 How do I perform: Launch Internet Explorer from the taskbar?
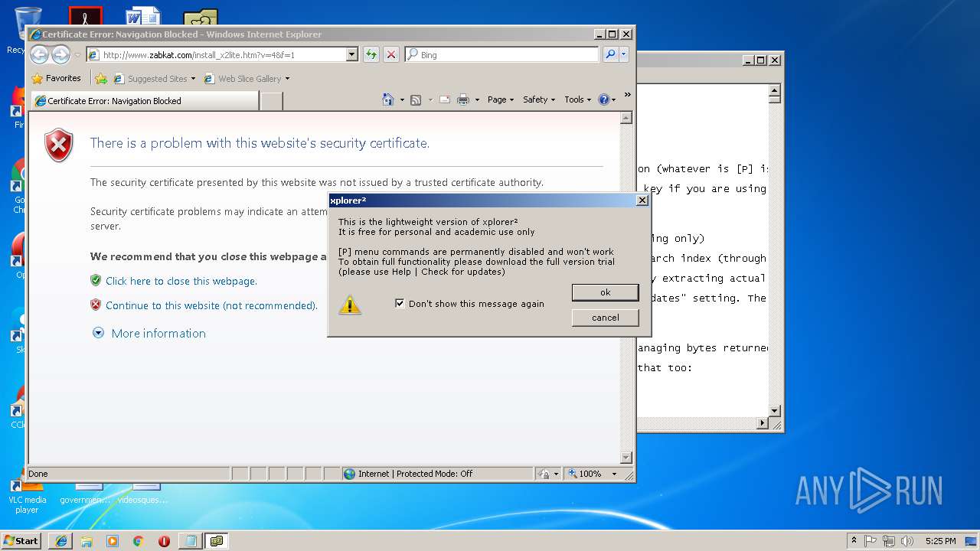pos(61,541)
